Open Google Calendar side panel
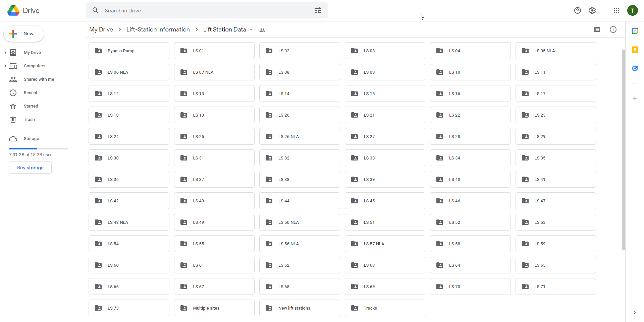This screenshot has height=322, width=644. click(635, 31)
